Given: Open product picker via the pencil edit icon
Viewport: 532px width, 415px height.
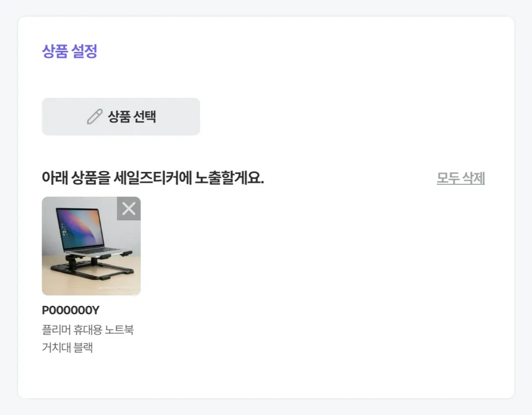Looking at the screenshot, I should [94, 117].
